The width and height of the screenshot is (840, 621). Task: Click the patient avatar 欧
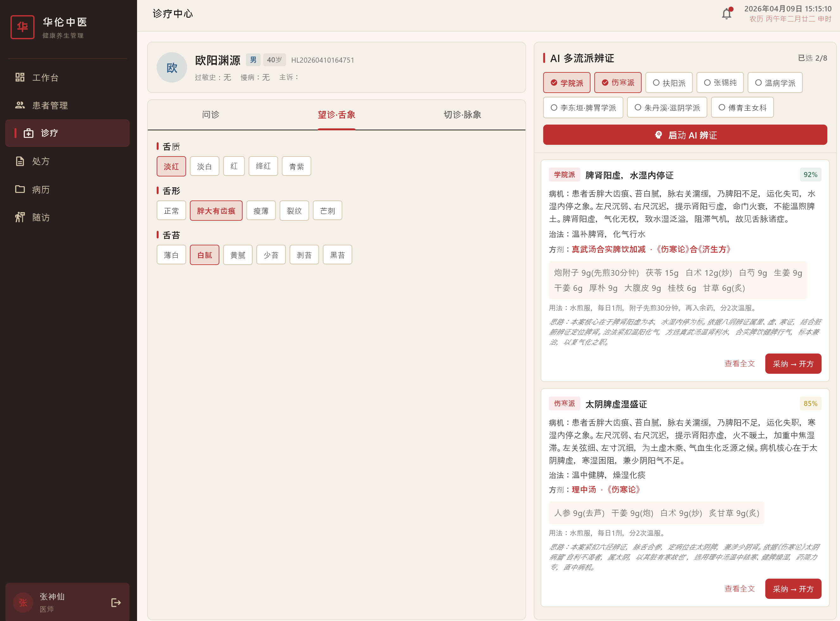[x=172, y=68]
